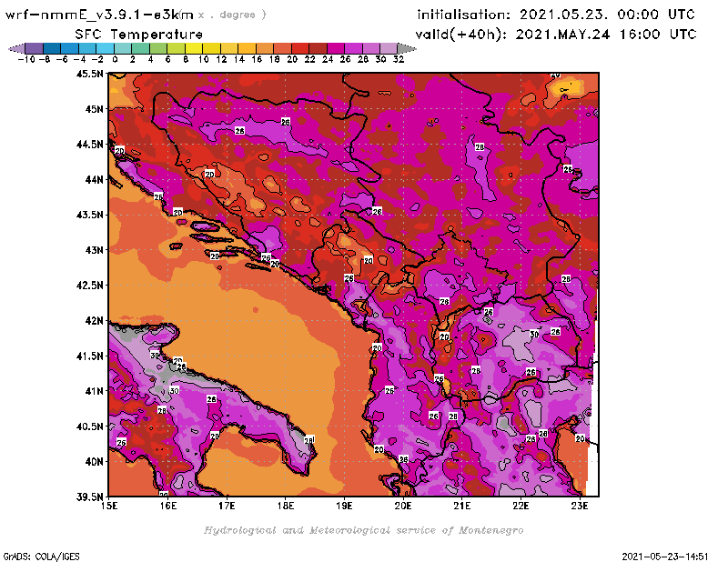Click the '32' legend value label
The height and width of the screenshot is (562, 728).
tap(399, 59)
